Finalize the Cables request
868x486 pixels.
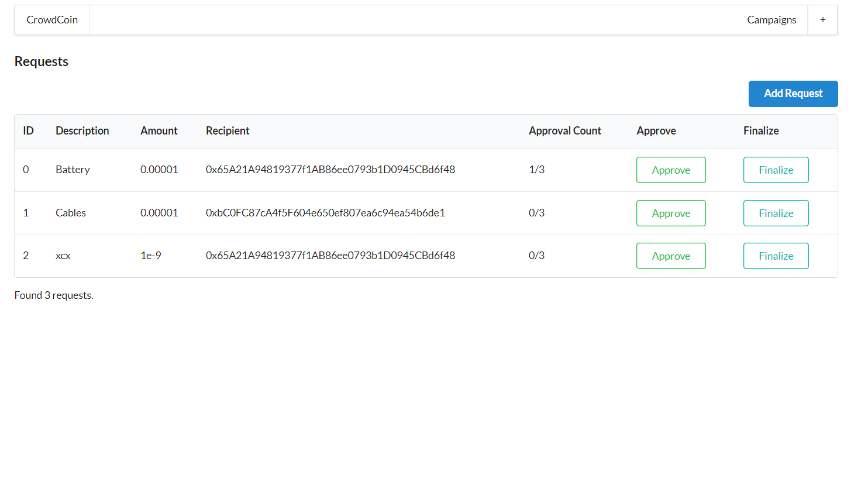point(776,213)
